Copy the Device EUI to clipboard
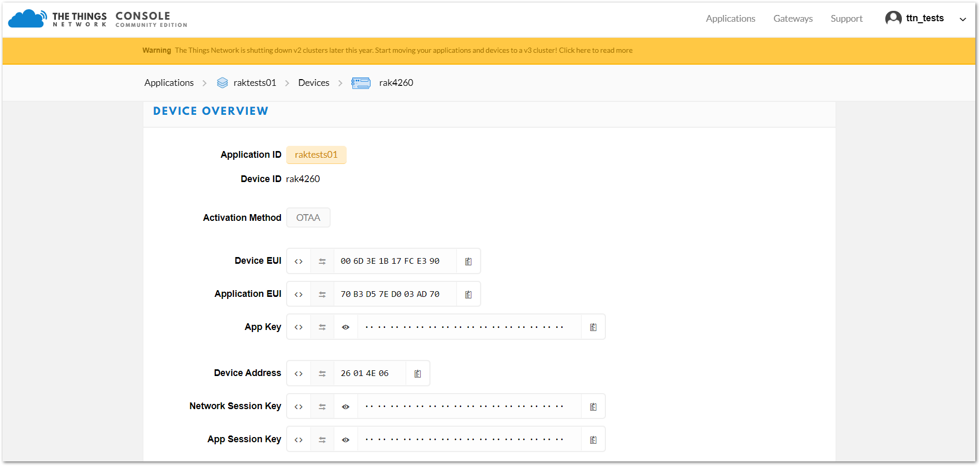Screen dimensions: 980x466 pyautogui.click(x=468, y=261)
